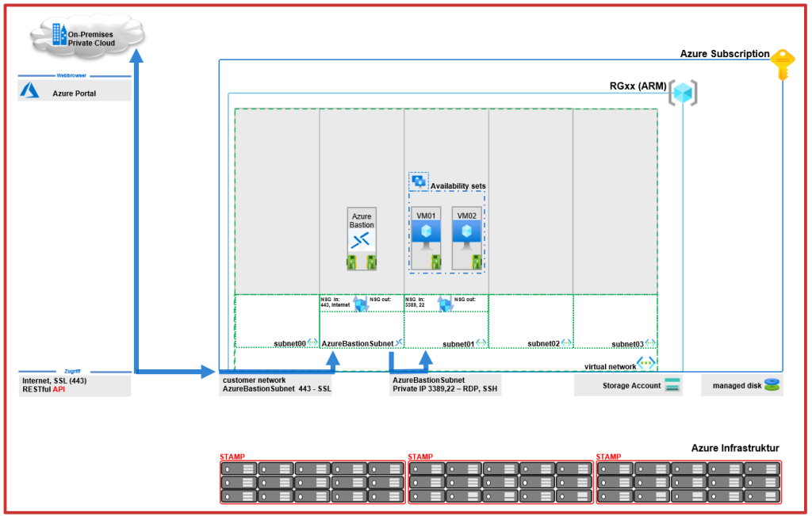Select the yellow Azure Subscription key icon
The width and height of the screenshot is (812, 516).
click(x=782, y=65)
